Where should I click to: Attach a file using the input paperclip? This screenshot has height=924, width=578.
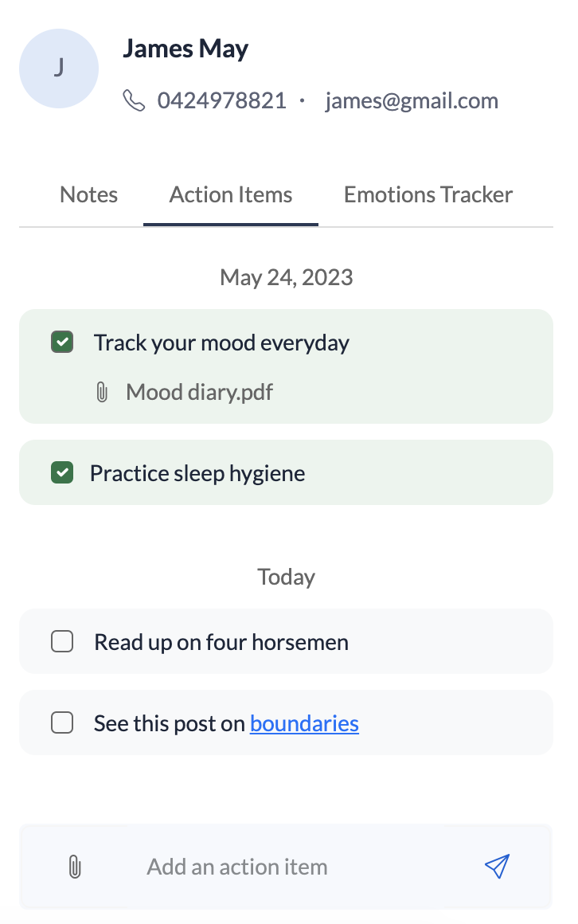75,867
